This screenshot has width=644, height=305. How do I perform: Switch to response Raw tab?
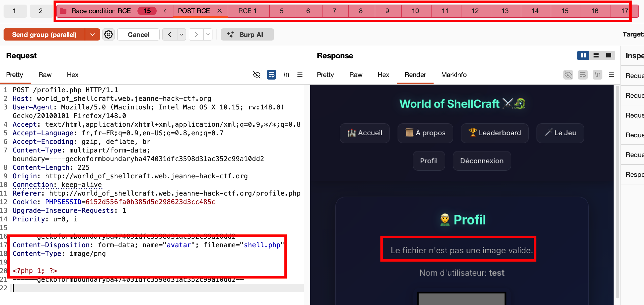coord(356,75)
